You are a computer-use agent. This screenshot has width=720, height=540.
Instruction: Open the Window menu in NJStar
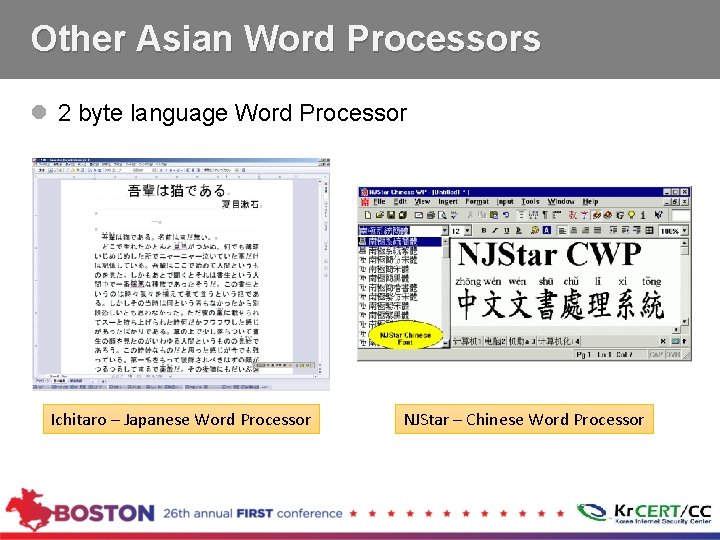pyautogui.click(x=561, y=202)
